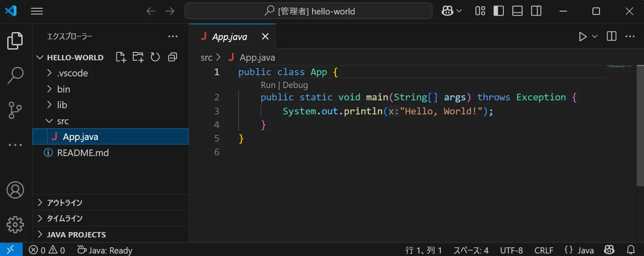Open the remote window indicator
This screenshot has height=256, width=644.
pos(11,249)
